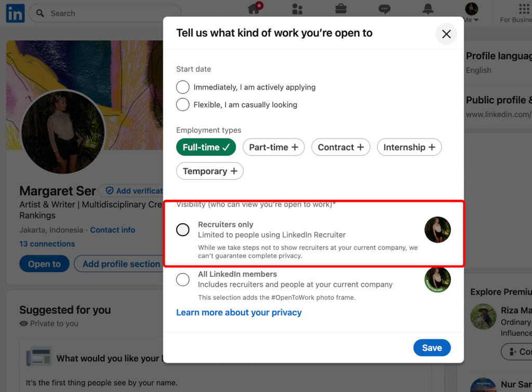The width and height of the screenshot is (532, 392).
Task: Open "Learn more about your privacy" link
Action: 239,313
